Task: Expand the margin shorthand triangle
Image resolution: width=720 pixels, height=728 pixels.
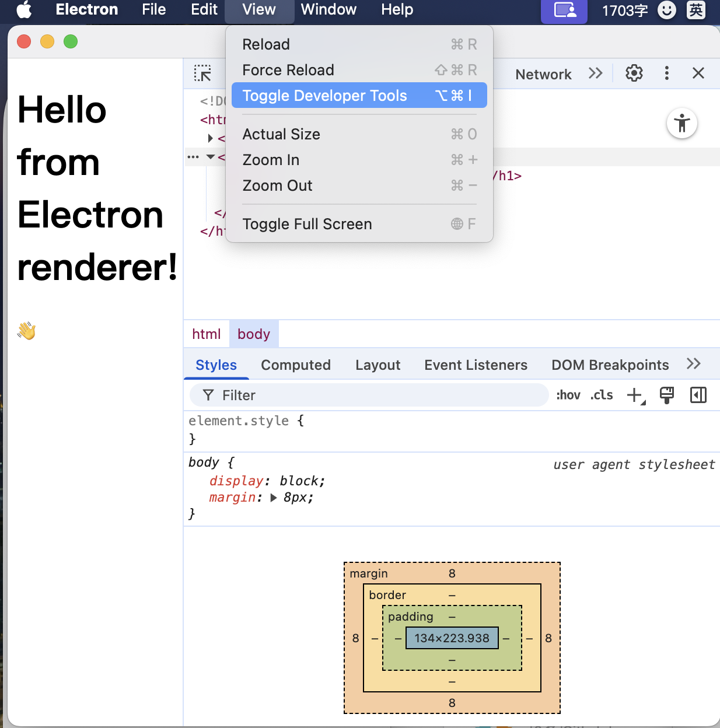Action: pyautogui.click(x=274, y=498)
